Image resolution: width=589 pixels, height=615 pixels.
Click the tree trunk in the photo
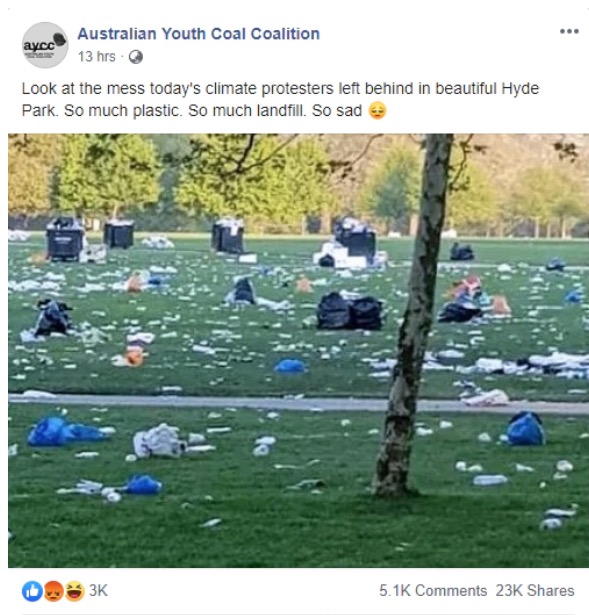(416, 314)
